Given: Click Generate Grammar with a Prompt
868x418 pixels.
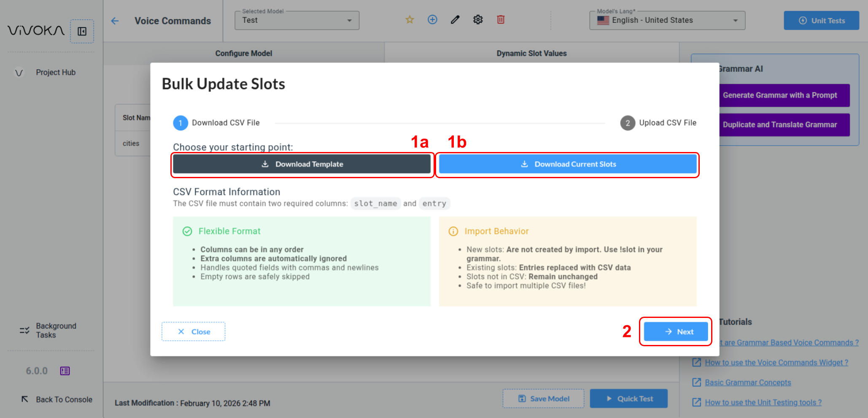Looking at the screenshot, I should point(779,95).
